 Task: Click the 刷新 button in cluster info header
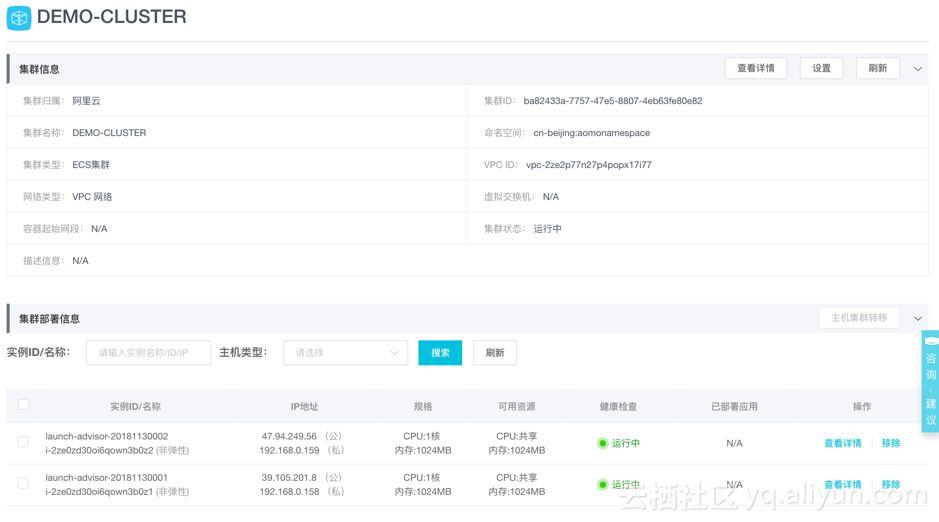(877, 68)
